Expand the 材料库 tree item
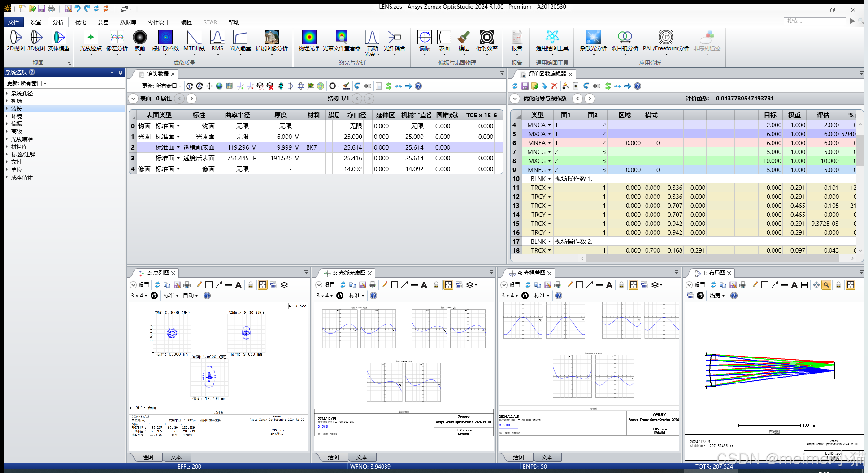The width and height of the screenshot is (868, 473). [x=7, y=147]
